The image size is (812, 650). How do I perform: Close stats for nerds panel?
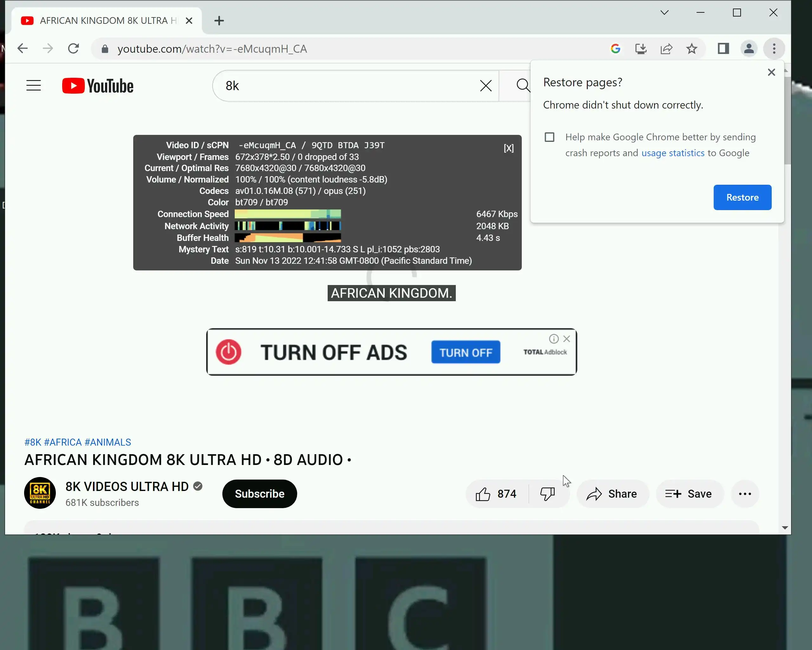(508, 149)
